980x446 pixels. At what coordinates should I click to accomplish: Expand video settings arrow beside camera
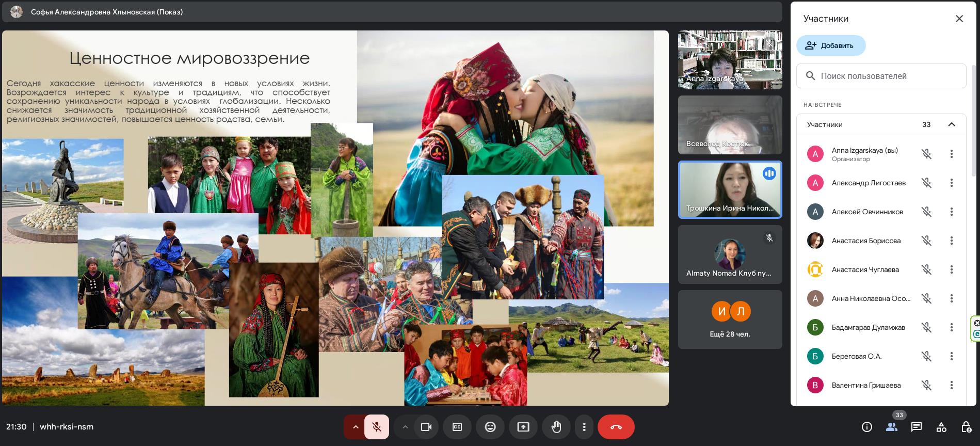pyautogui.click(x=405, y=427)
